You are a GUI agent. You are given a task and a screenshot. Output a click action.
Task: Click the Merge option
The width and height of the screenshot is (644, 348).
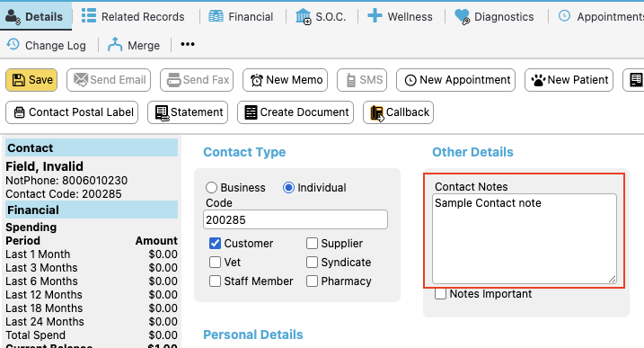134,45
